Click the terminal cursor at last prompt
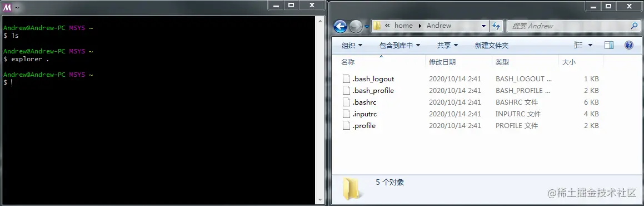 coord(12,82)
